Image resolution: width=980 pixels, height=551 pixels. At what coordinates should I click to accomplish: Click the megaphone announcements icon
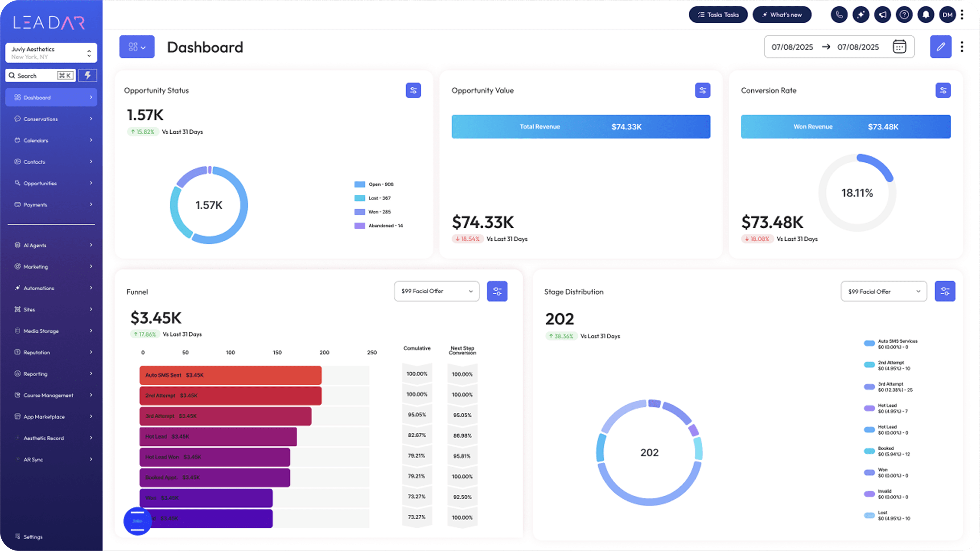882,15
